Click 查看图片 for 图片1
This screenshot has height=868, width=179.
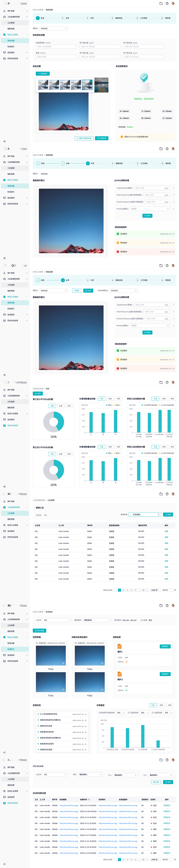pos(165,646)
